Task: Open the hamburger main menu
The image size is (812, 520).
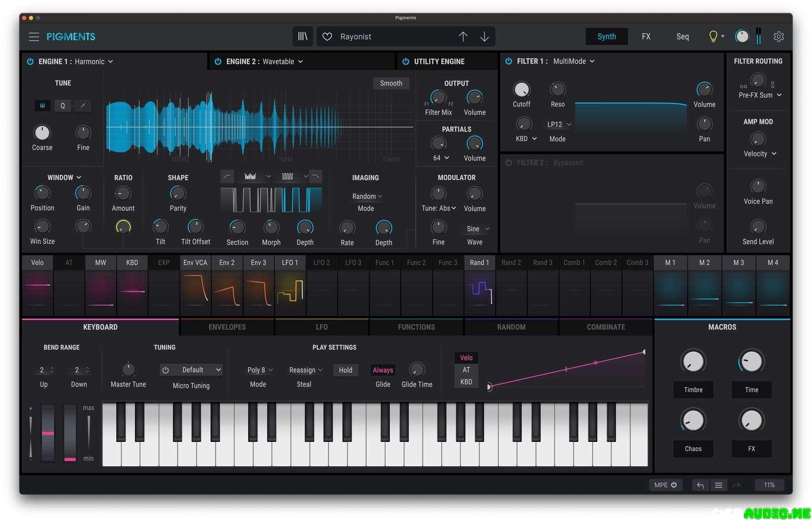Action: coord(34,37)
